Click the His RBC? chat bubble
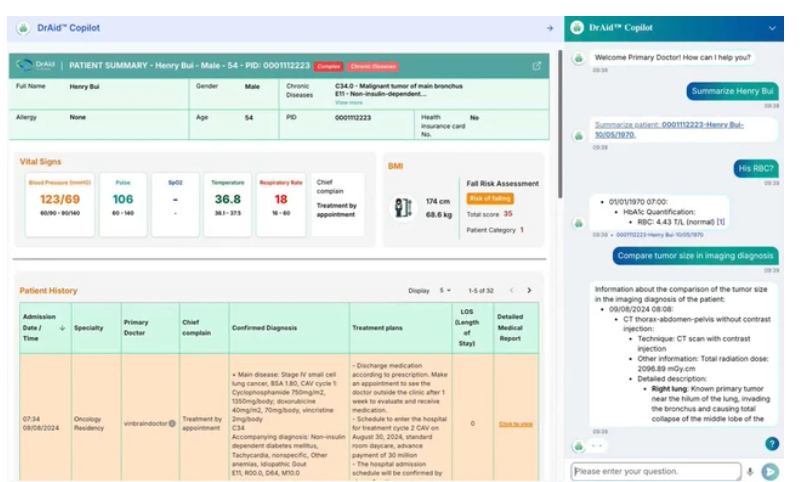This screenshot has width=802, height=482. [x=756, y=168]
